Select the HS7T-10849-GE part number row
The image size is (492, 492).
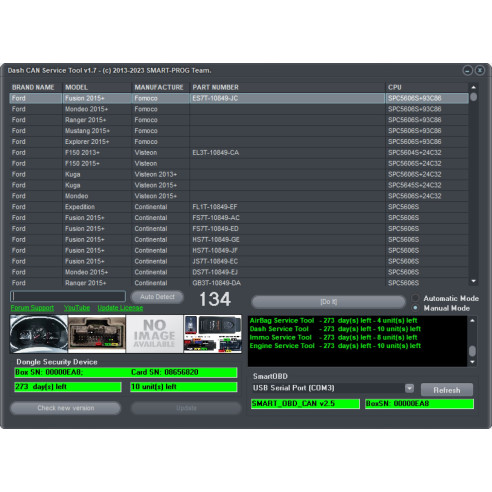coord(239,240)
